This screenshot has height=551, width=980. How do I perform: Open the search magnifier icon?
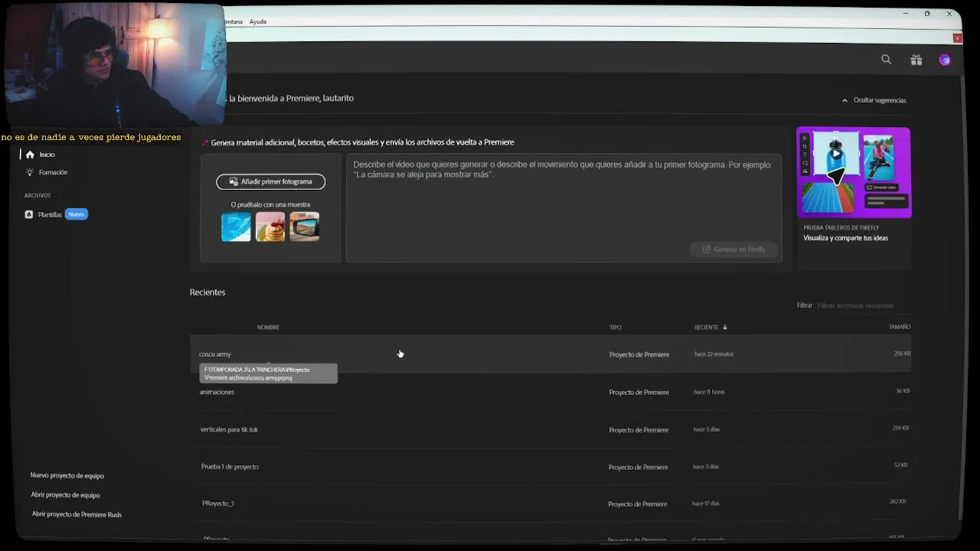pyautogui.click(x=887, y=60)
